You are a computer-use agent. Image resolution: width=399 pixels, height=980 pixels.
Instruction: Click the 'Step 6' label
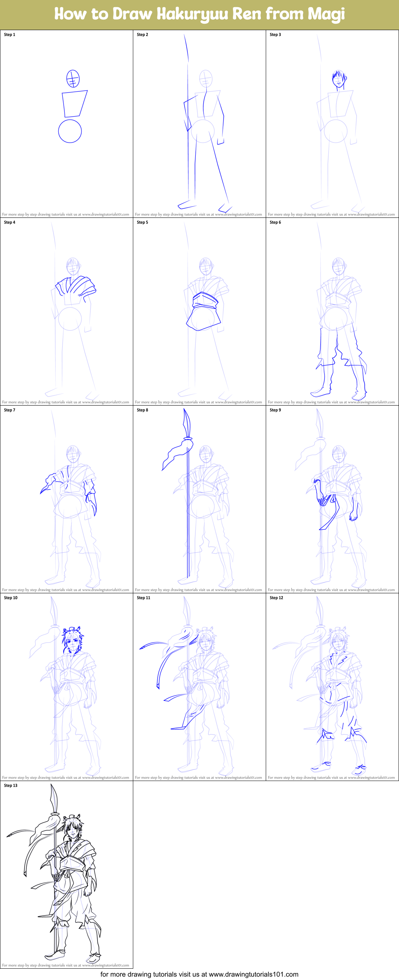[275, 222]
